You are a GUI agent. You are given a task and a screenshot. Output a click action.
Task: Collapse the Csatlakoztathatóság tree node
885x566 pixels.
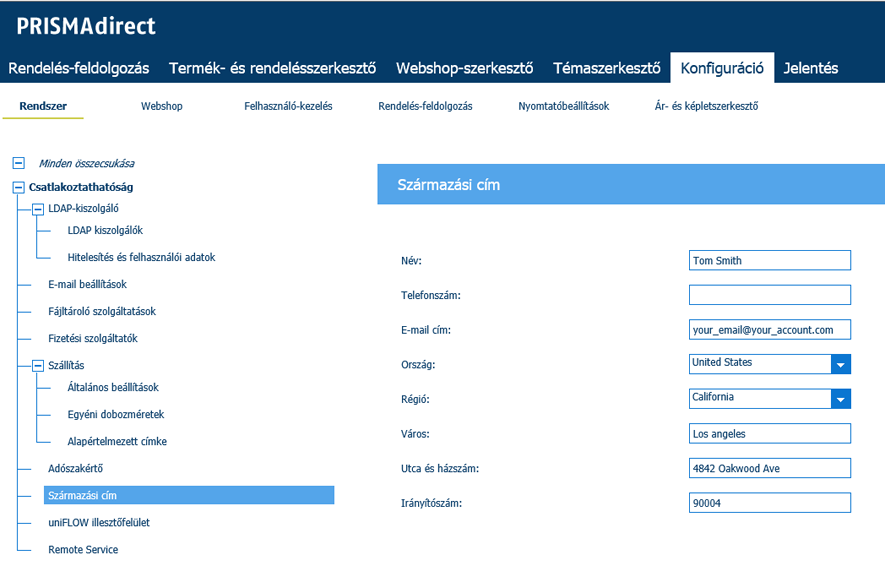coord(19,187)
